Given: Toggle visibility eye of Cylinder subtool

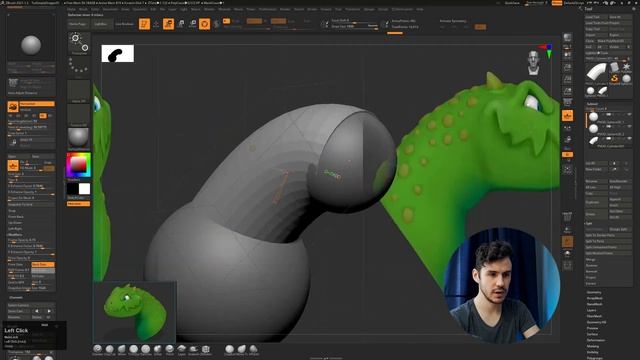Looking at the screenshot, I should (629, 138).
